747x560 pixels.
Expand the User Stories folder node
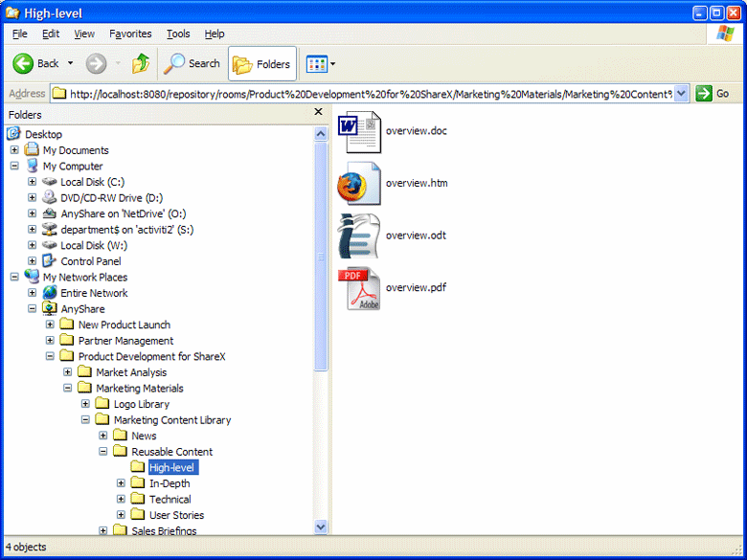(121, 515)
